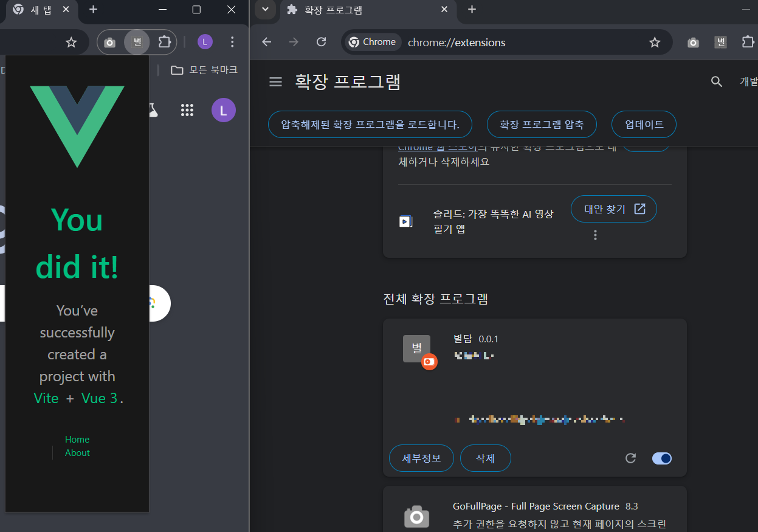This screenshot has width=758, height=532.
Task: Open the Vite link in the popup
Action: pos(46,398)
